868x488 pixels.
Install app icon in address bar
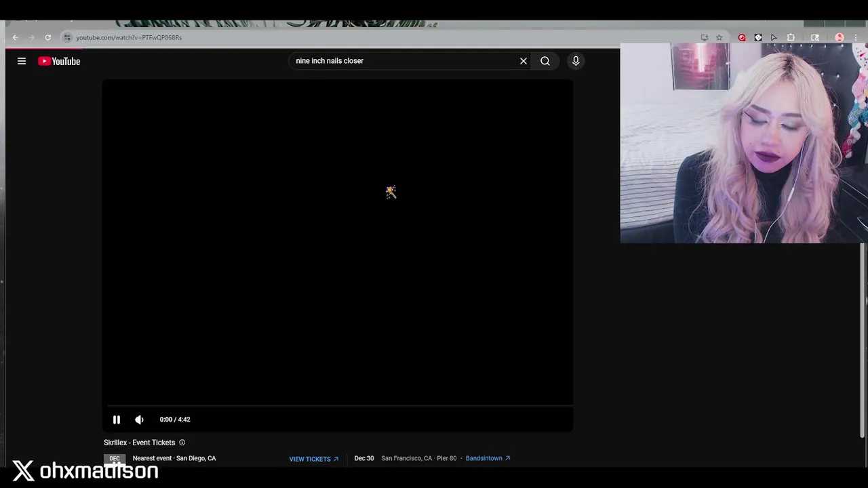(x=705, y=37)
